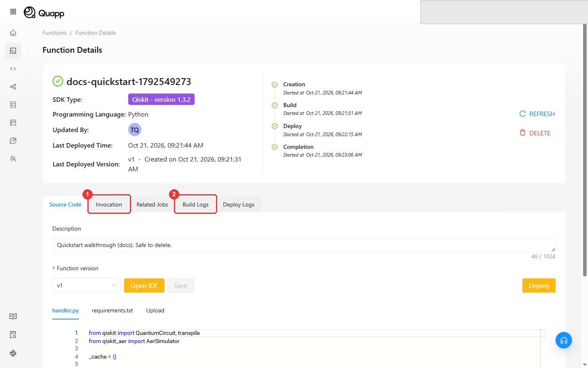The width and height of the screenshot is (588, 368).
Task: Open documentation book icon in sidebar
Action: click(13, 316)
